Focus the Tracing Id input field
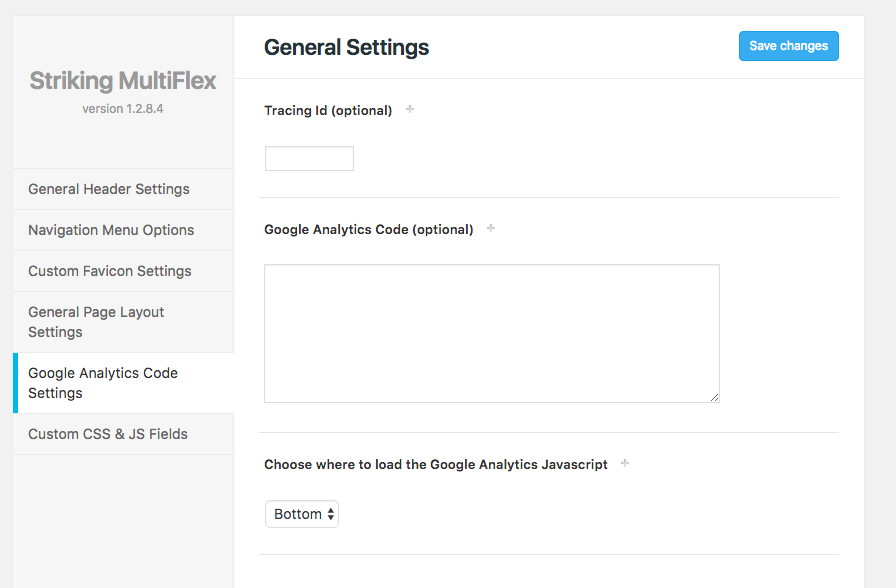 click(x=309, y=158)
